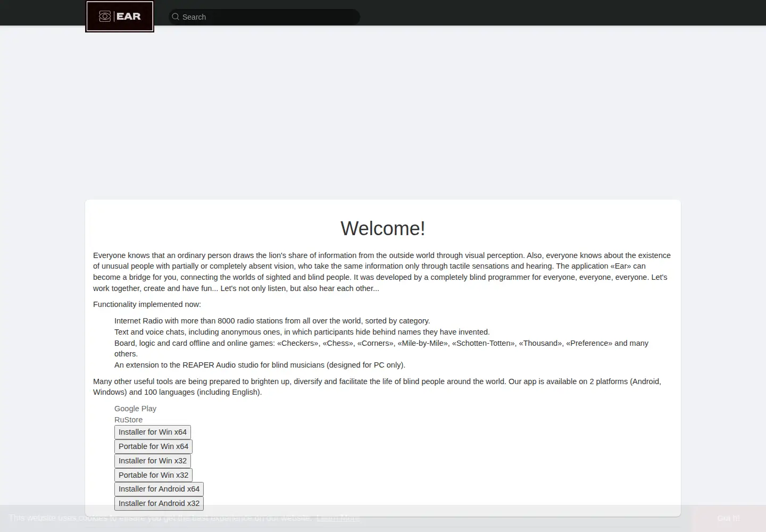Download Installer for Win x64
This screenshot has width=766, height=532.
pyautogui.click(x=153, y=432)
